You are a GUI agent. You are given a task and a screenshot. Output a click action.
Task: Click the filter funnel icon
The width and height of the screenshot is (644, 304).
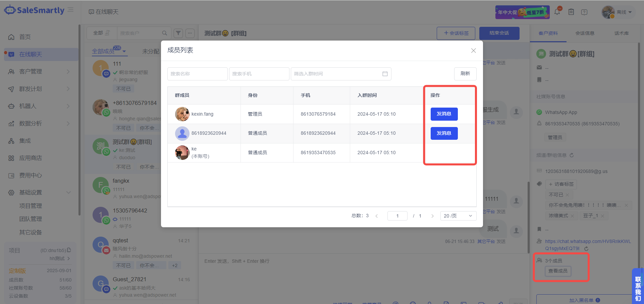click(178, 33)
